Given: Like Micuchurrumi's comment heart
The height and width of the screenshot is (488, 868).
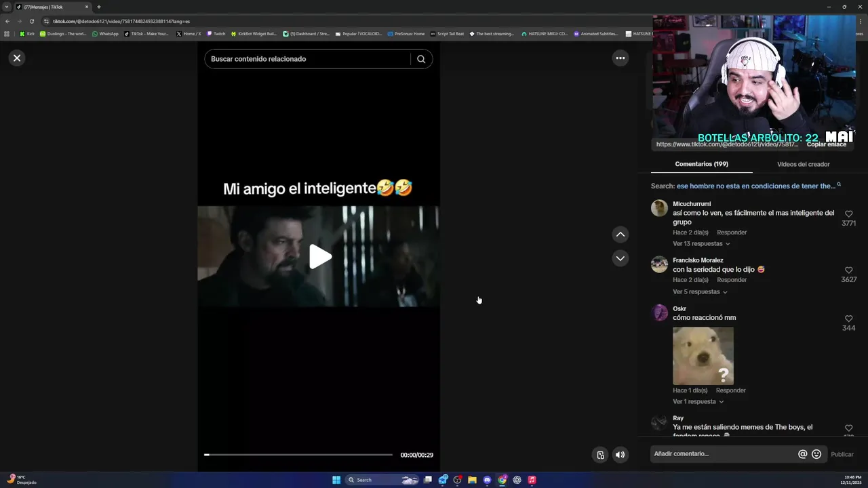Looking at the screenshot, I should (848, 214).
